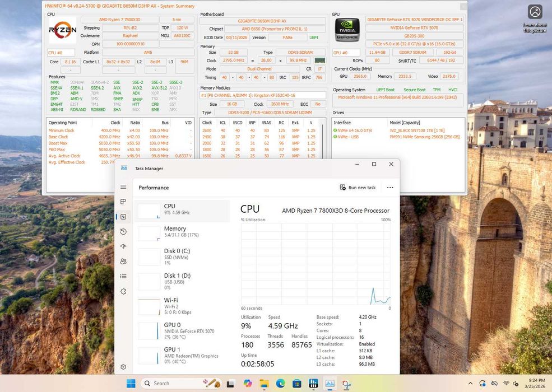Viewport: 552px width, 392px height.
Task: Open Task Manager settings gear
Action: coord(123,367)
